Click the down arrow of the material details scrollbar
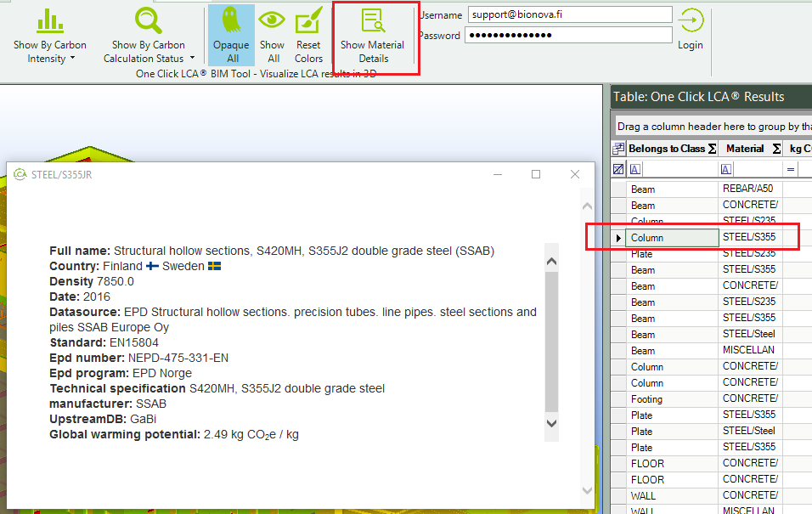 click(552, 423)
